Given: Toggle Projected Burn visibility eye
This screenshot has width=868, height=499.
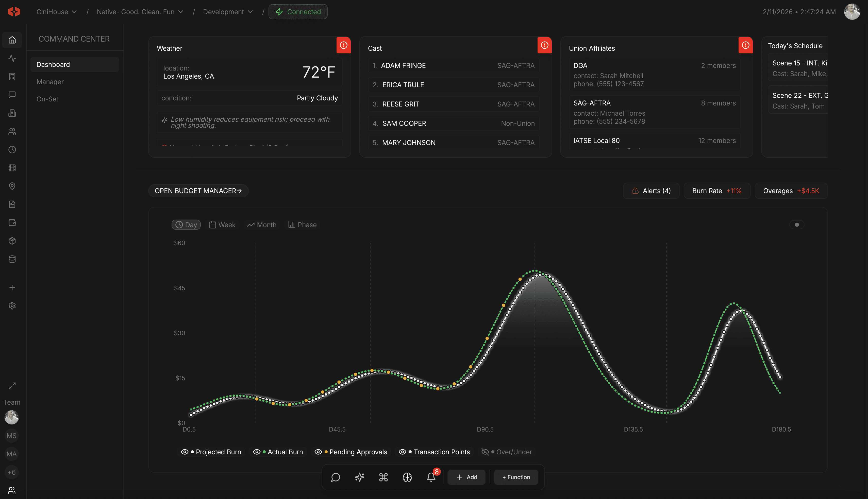Looking at the screenshot, I should click(x=185, y=452).
